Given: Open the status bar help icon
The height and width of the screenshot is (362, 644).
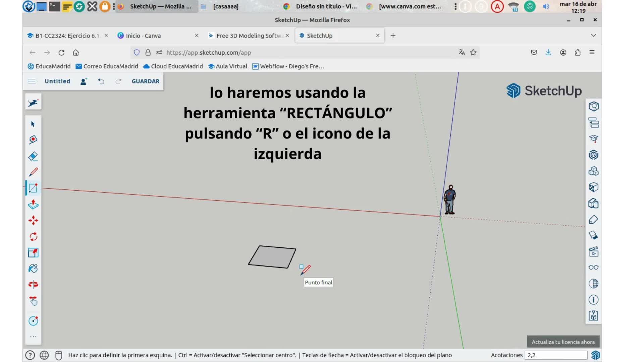Looking at the screenshot, I should (30, 355).
